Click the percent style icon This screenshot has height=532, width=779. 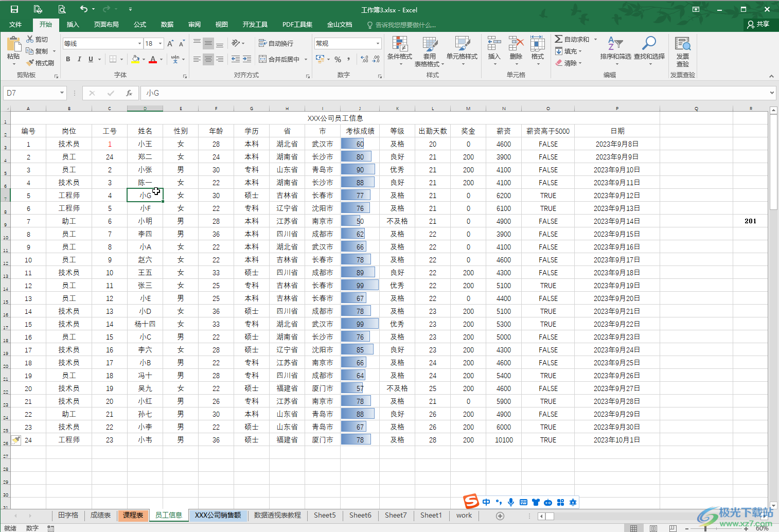pyautogui.click(x=338, y=59)
